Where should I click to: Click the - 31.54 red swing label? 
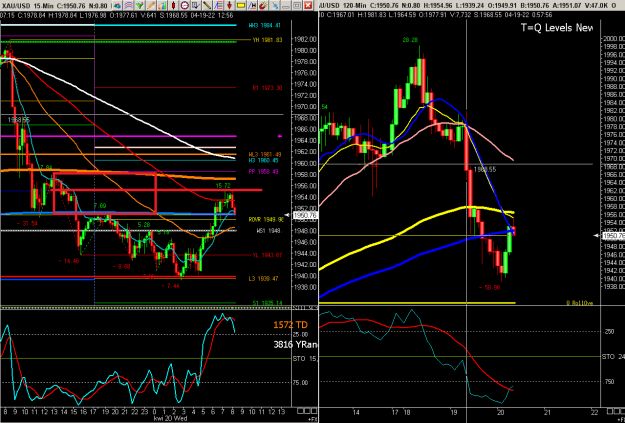27,224
